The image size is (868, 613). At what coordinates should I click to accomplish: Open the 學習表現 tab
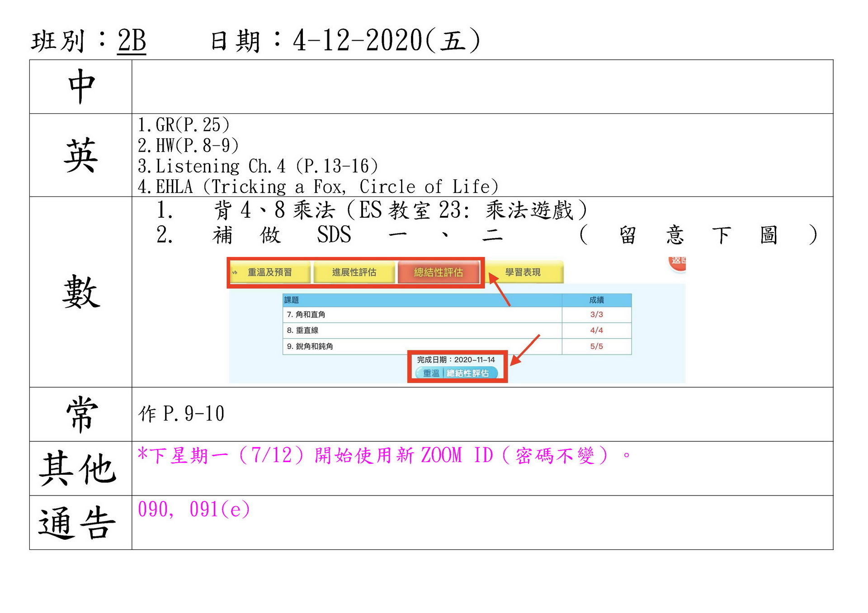[523, 272]
